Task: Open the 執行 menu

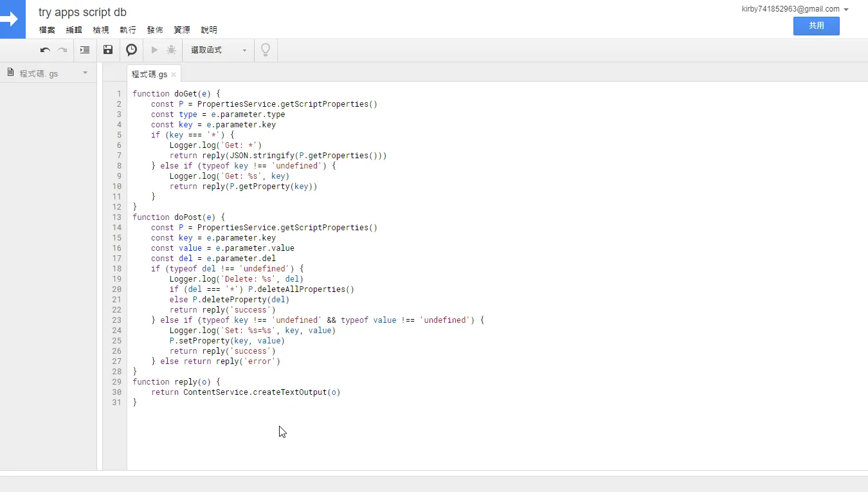Action: click(x=128, y=30)
